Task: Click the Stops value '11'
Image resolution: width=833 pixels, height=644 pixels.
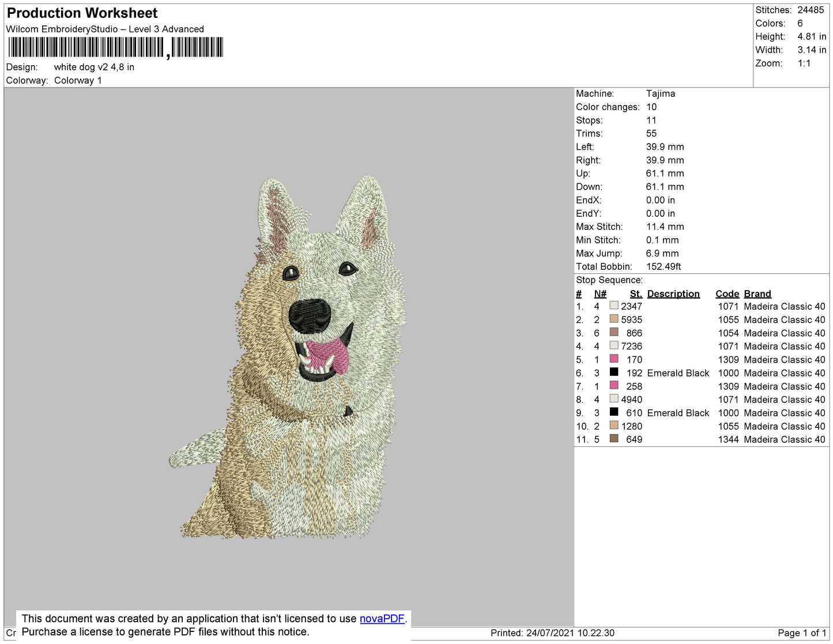Action: pyautogui.click(x=651, y=120)
